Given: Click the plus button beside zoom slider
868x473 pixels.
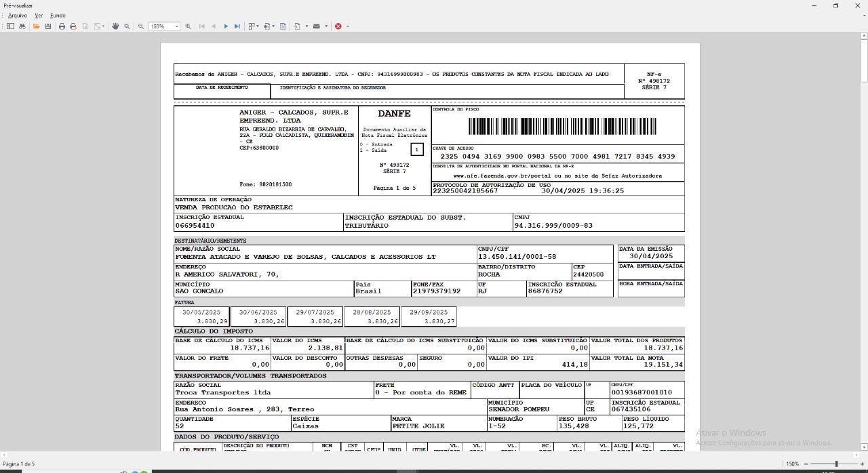Looking at the screenshot, I should (x=862, y=464).
